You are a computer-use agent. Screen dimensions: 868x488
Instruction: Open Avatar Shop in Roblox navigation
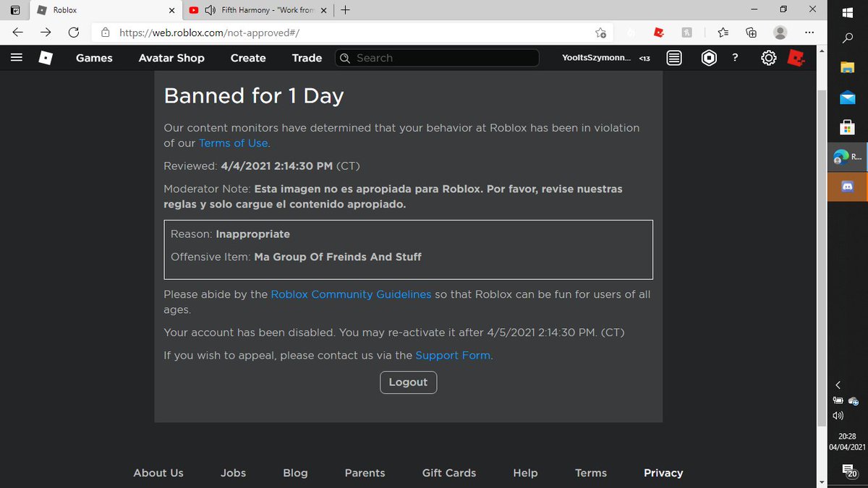[171, 58]
